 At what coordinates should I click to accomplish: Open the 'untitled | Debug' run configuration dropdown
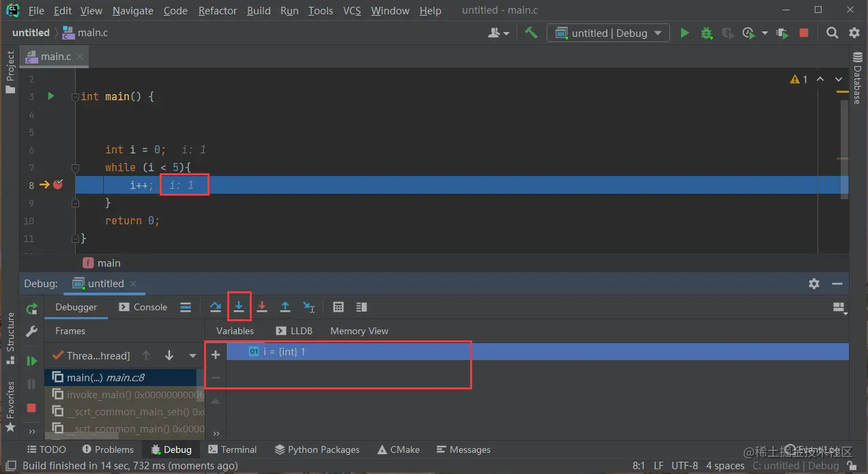pos(609,33)
